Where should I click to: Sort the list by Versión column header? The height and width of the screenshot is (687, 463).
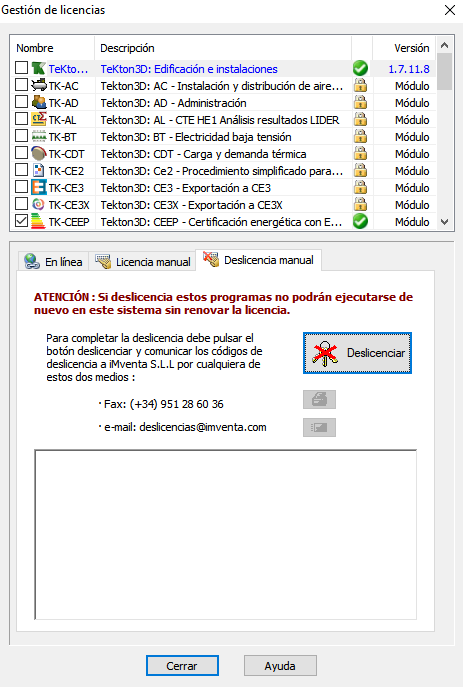[x=404, y=48]
